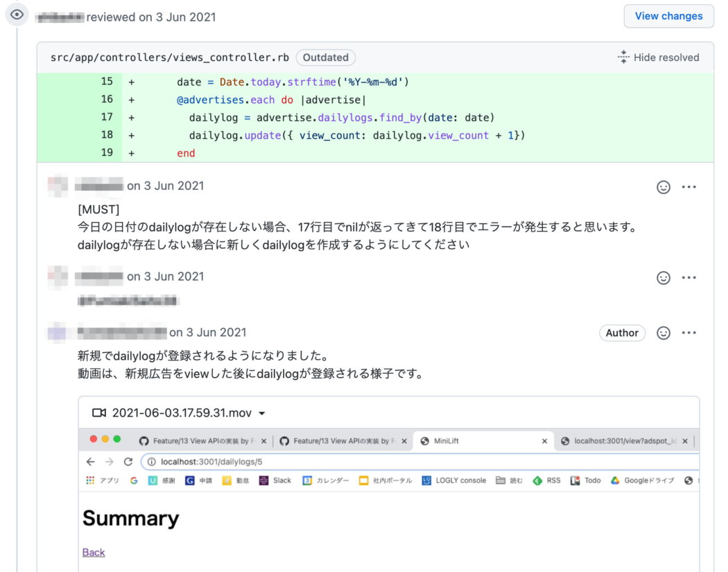Close the first Feature/13 View API tab
728x572 pixels.
tap(263, 441)
